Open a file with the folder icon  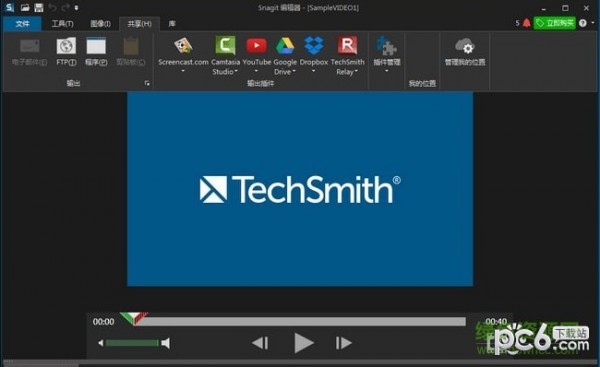(x=25, y=7)
